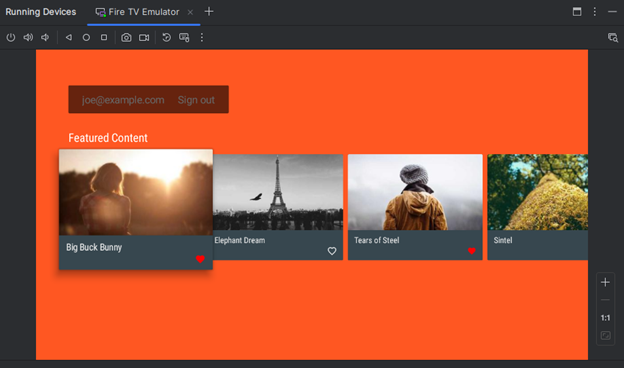624x368 pixels.
Task: Click the emulator power button icon
Action: click(x=11, y=37)
